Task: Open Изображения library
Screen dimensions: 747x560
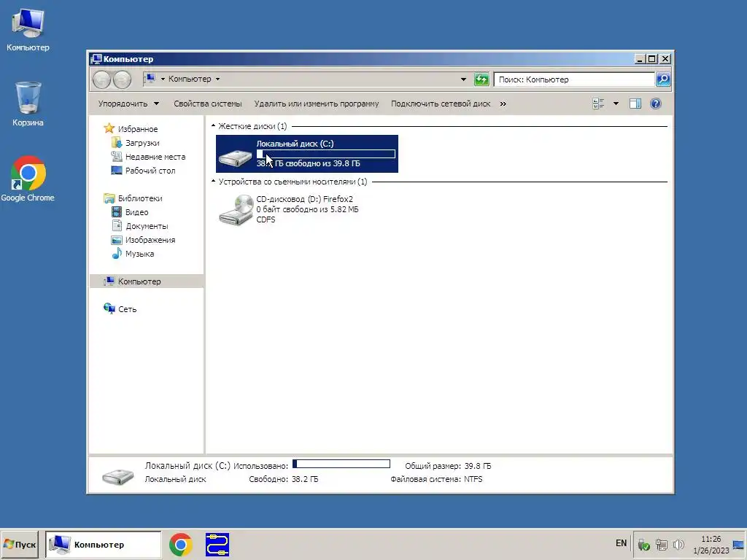Action: pos(150,239)
